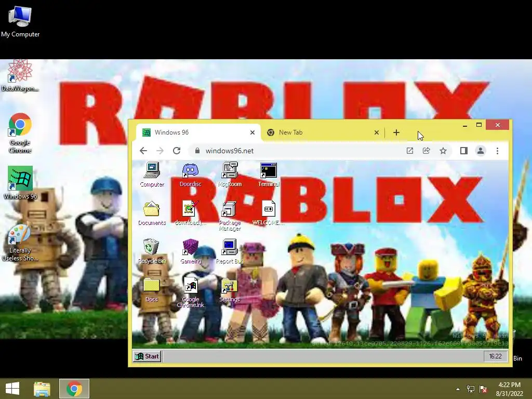Image resolution: width=532 pixels, height=399 pixels.
Task: Launch the Terminal icon in Windows 96
Action: coord(269,175)
